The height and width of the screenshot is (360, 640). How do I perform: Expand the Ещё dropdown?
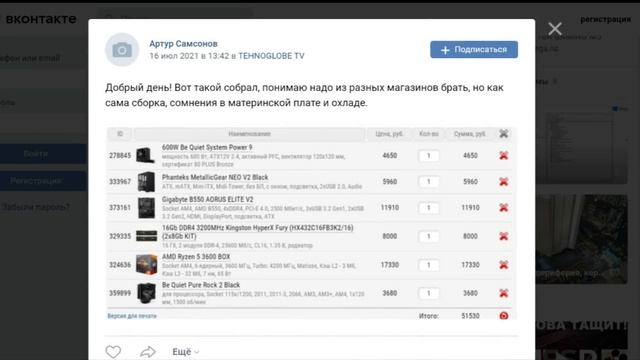click(186, 351)
